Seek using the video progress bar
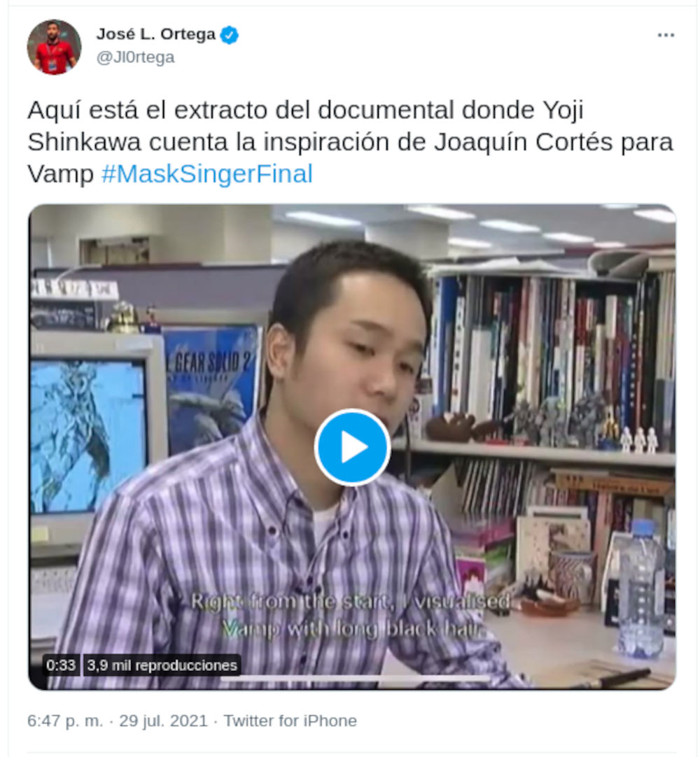The image size is (700, 757). tap(355, 679)
